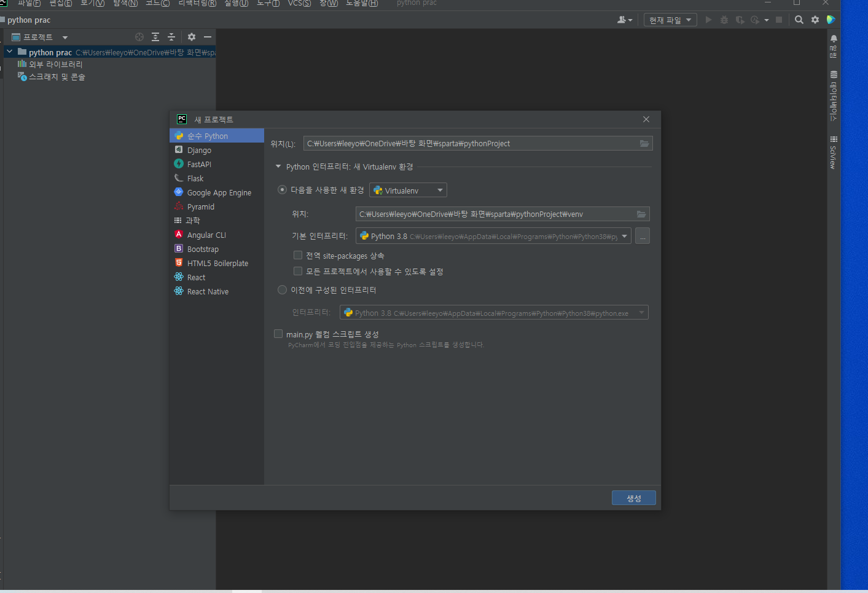Select Django project type

click(216, 150)
